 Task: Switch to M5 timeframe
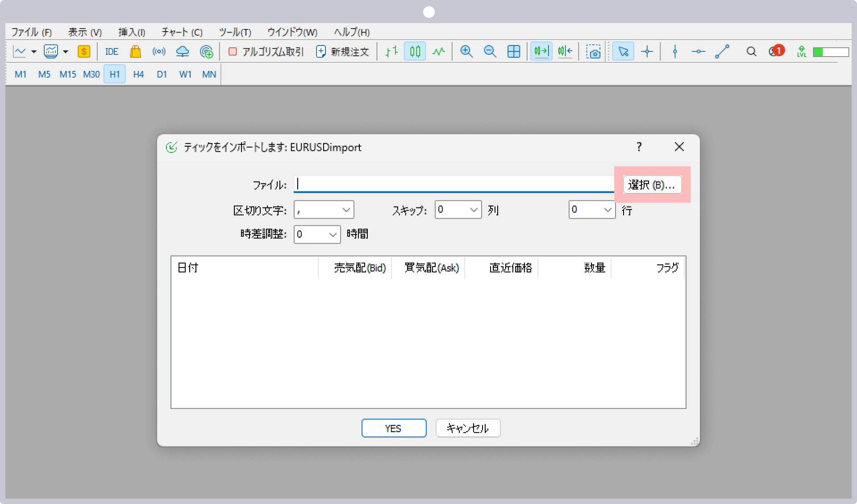pyautogui.click(x=44, y=74)
